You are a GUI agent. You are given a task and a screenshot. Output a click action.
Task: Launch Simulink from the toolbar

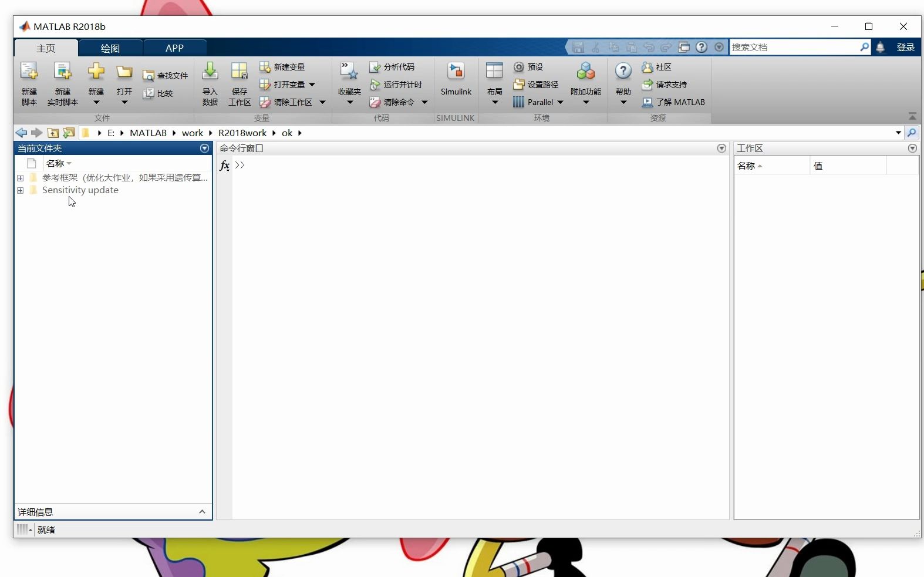(456, 79)
